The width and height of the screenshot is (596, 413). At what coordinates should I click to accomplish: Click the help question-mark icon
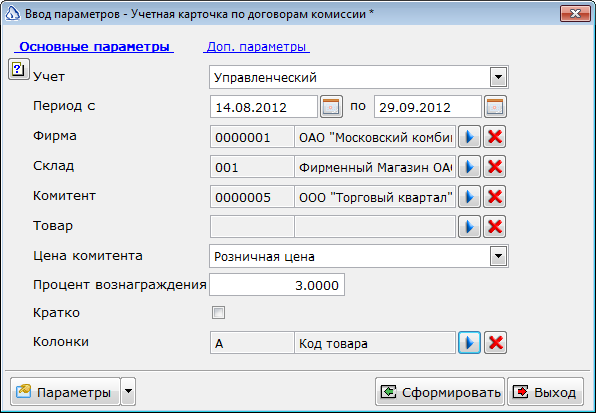[x=18, y=69]
